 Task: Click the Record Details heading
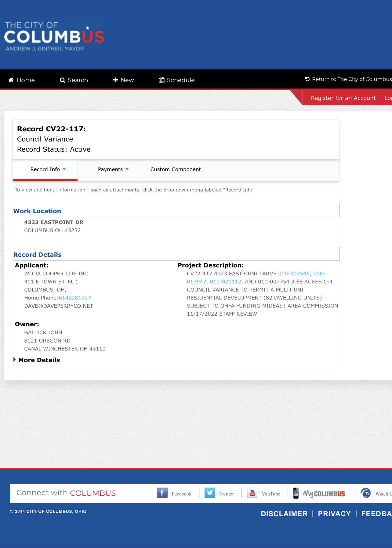[x=37, y=255]
